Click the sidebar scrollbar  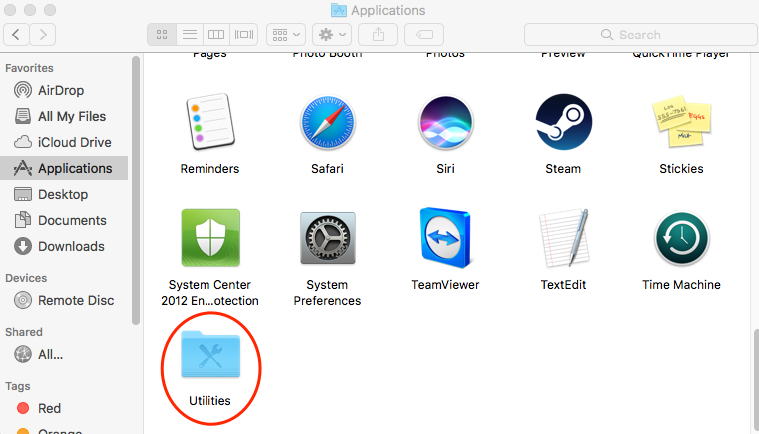click(136, 190)
